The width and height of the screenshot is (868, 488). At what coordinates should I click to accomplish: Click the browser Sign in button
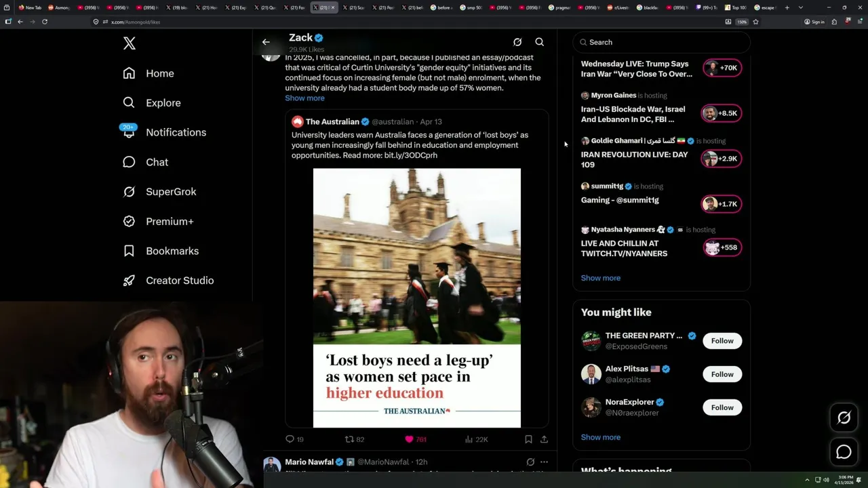pos(814,22)
